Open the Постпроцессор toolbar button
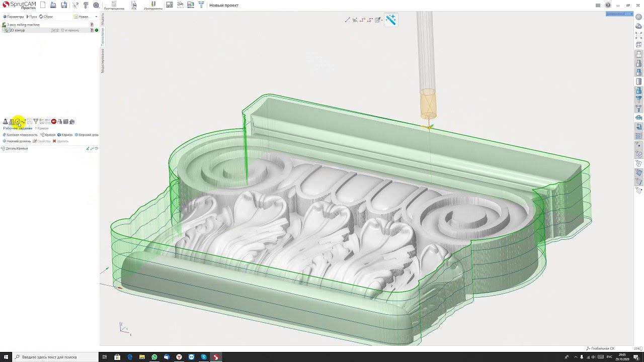644x362 pixels. point(114,6)
